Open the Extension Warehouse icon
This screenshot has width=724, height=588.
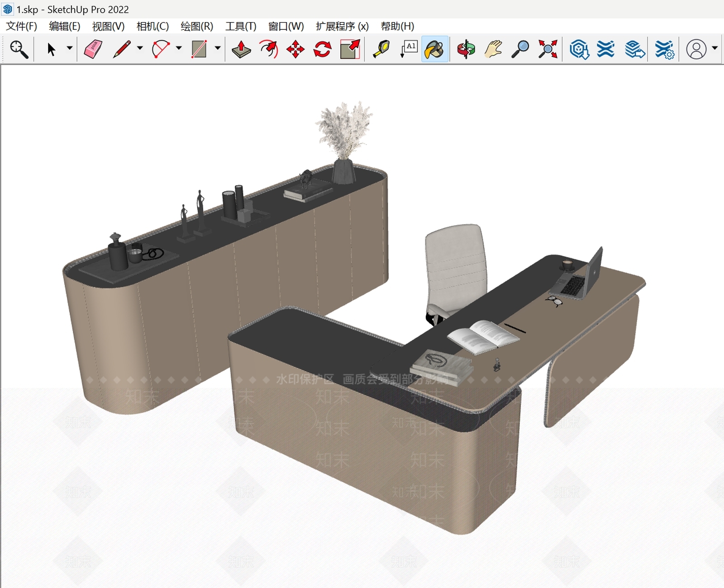click(605, 49)
